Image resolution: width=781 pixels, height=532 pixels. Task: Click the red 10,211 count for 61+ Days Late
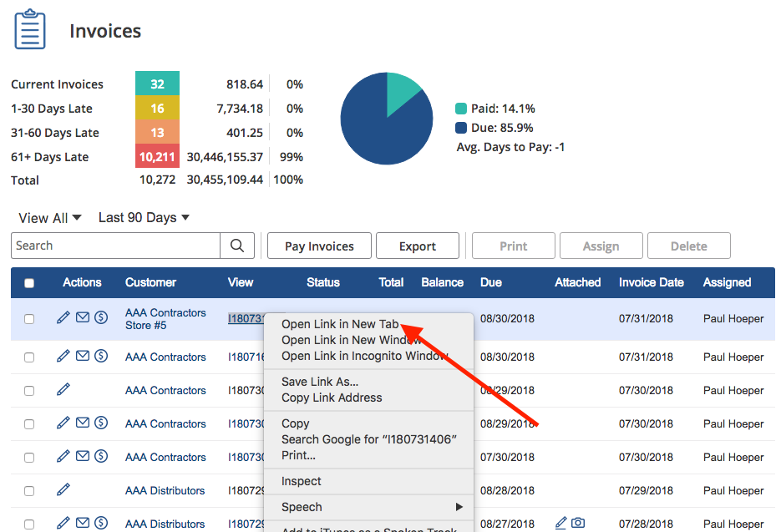pos(157,156)
